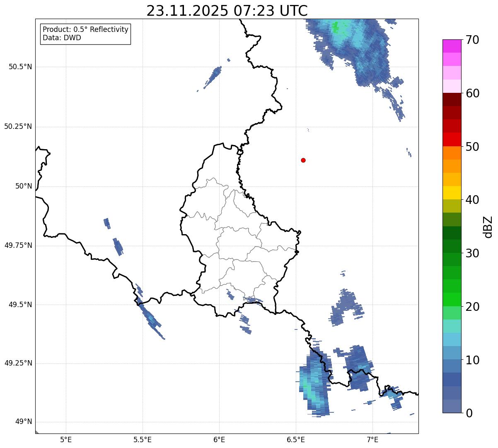
Task: Click the 6°E longitude label
Action: (x=219, y=439)
